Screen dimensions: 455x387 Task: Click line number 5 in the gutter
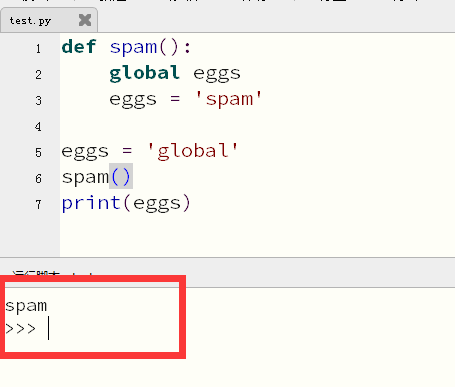coord(38,152)
